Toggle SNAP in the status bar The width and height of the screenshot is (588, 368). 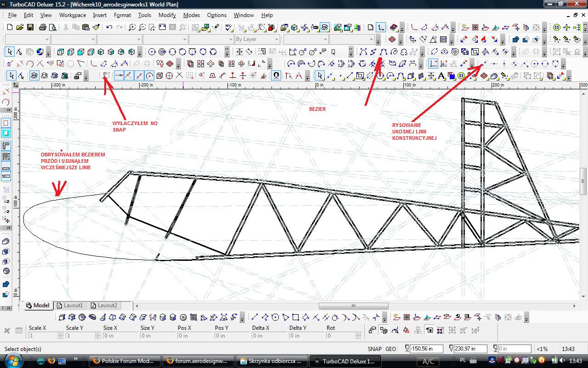[374, 349]
